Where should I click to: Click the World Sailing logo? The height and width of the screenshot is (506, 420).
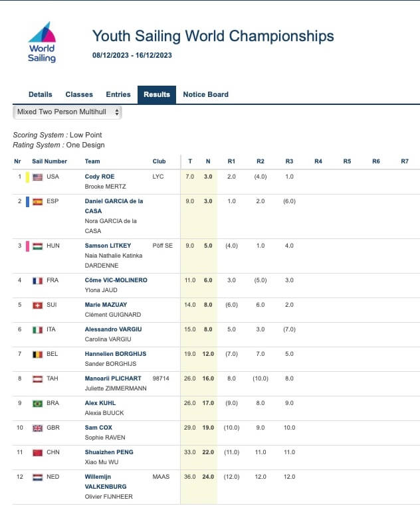click(41, 43)
